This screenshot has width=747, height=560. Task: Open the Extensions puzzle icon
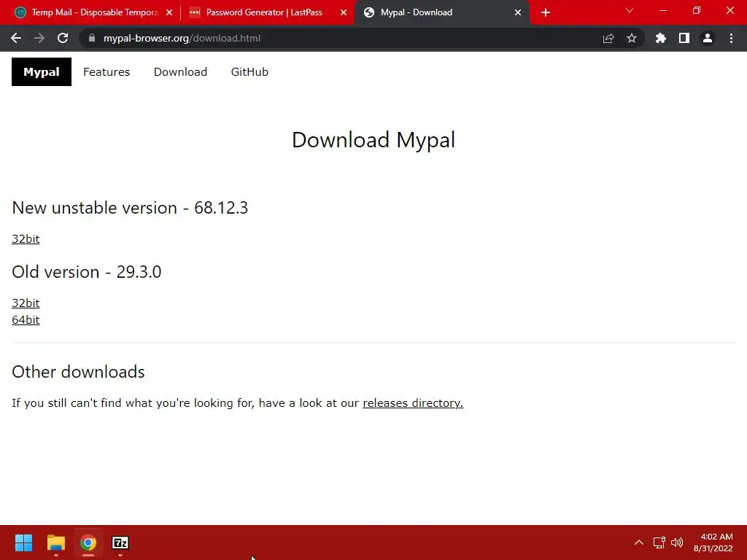point(661,38)
